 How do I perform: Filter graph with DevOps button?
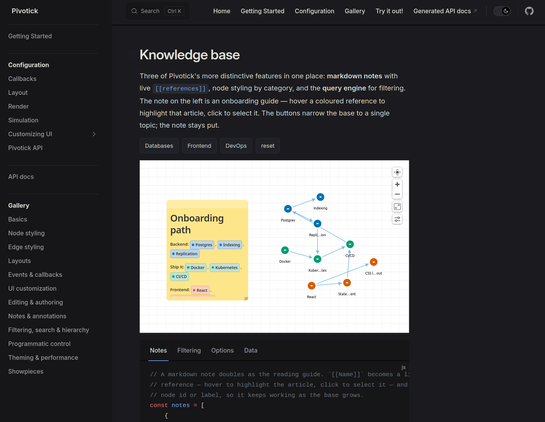pyautogui.click(x=236, y=146)
